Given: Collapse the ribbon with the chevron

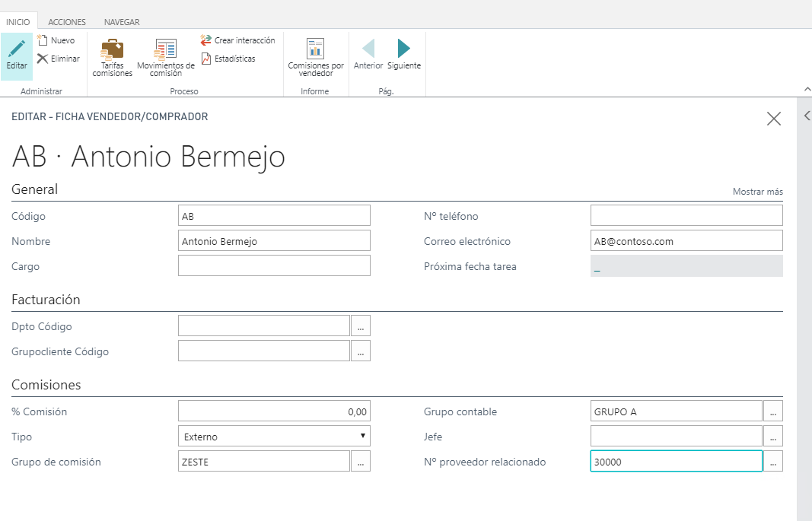Looking at the screenshot, I should (x=807, y=90).
